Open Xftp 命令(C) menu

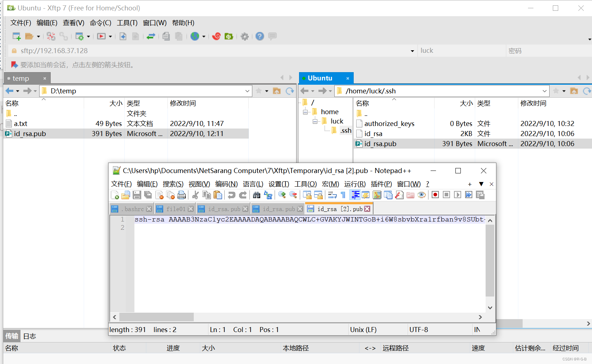[x=101, y=23]
